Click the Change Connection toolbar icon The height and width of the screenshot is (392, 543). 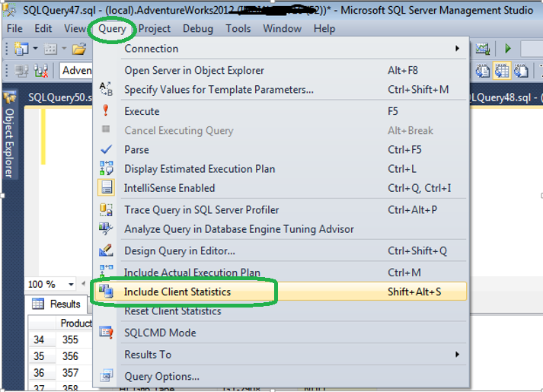41,71
